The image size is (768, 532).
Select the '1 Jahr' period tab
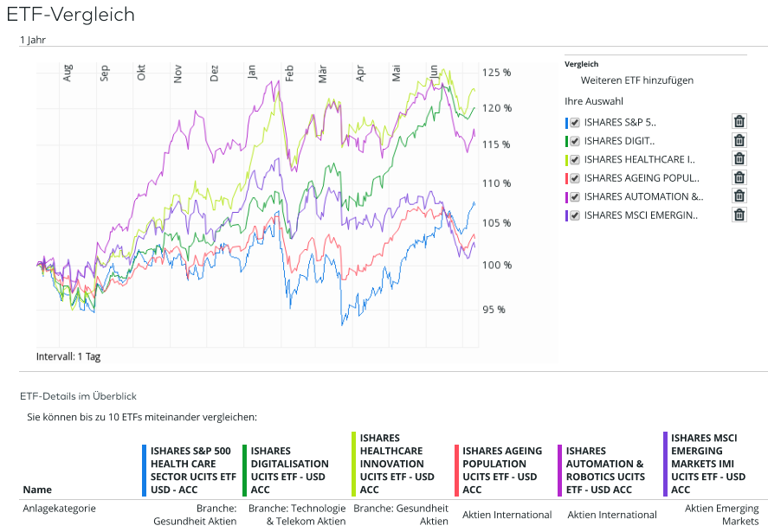pyautogui.click(x=32, y=39)
